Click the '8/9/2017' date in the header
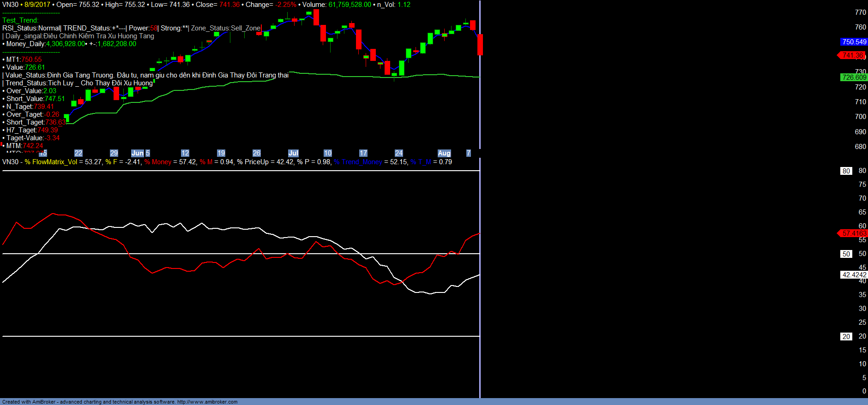 [37, 5]
